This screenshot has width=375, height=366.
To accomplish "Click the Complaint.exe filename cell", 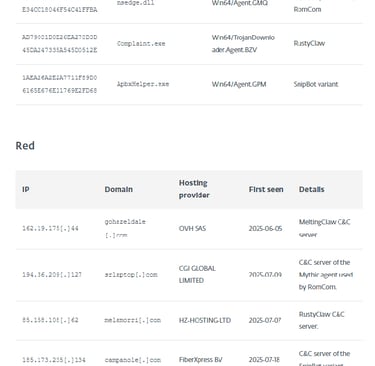I will click(141, 44).
